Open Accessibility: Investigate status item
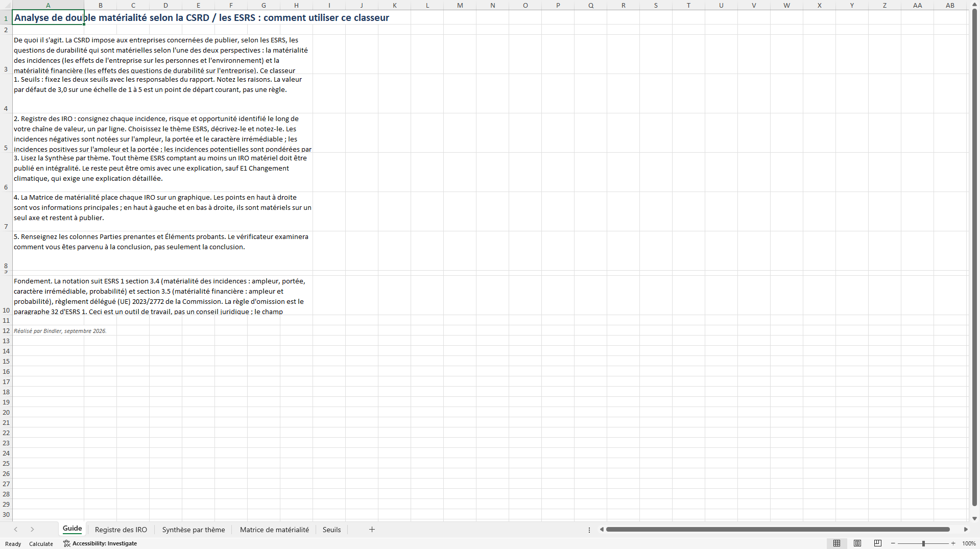 (100, 543)
